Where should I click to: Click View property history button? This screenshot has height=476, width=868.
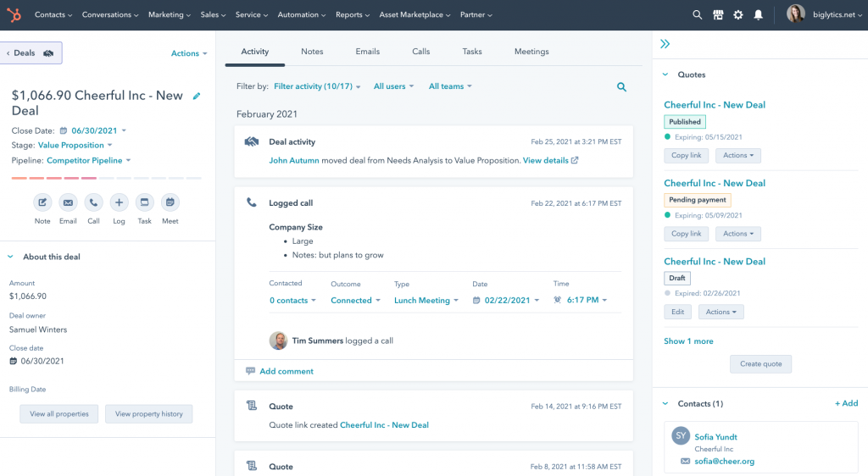pos(149,413)
